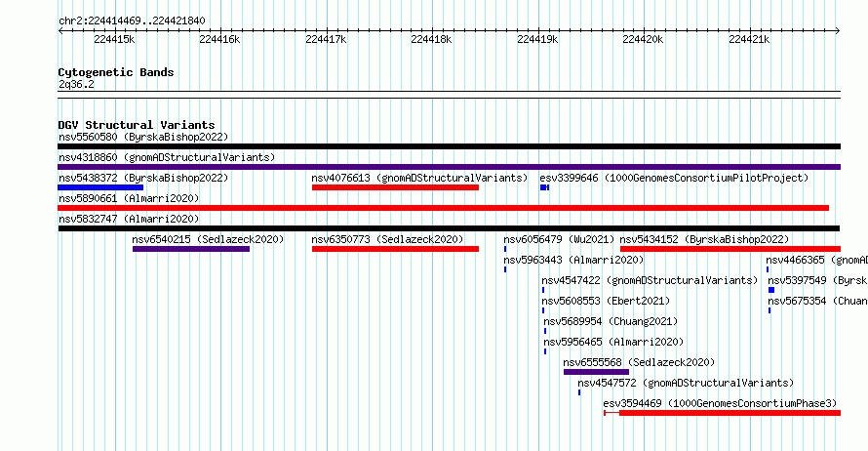Click the blue nsv5689954 tick glyph

pyautogui.click(x=545, y=331)
